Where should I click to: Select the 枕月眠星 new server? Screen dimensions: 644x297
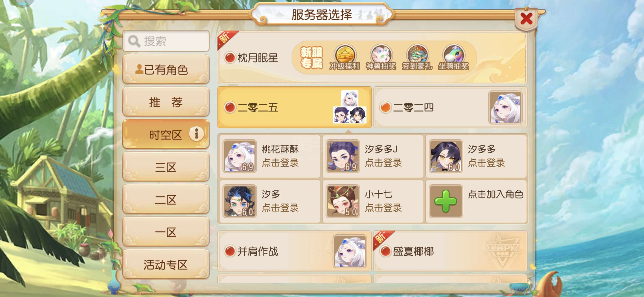[372, 58]
